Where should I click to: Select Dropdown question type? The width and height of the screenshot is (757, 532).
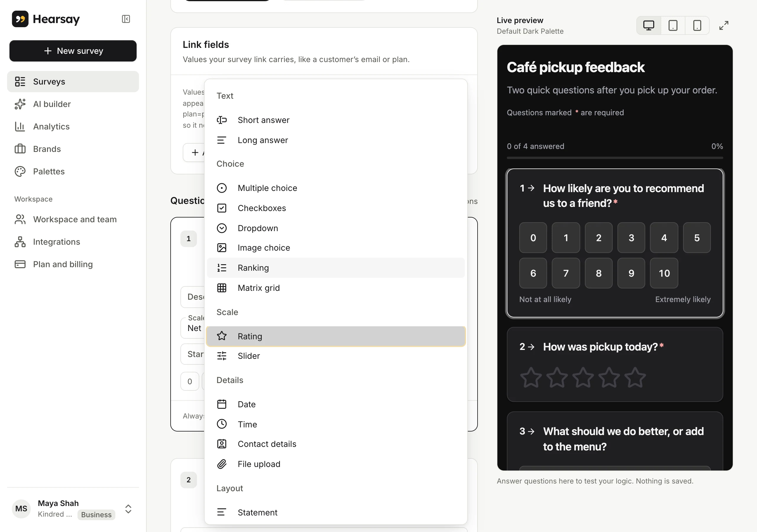point(336,228)
